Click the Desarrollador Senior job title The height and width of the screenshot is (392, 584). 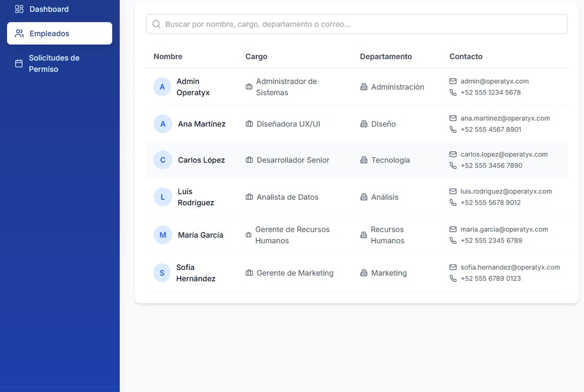(x=293, y=160)
